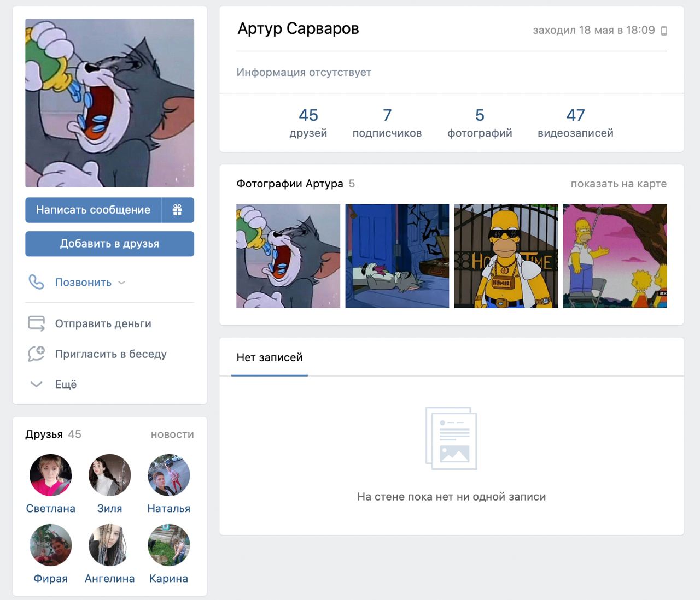Viewport: 700px width, 600px height.
Task: Open the Homer with gold chains photo
Action: (x=506, y=256)
